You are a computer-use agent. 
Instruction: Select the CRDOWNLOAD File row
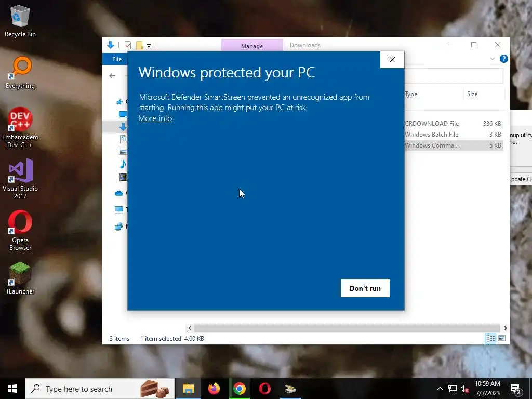(x=454, y=124)
